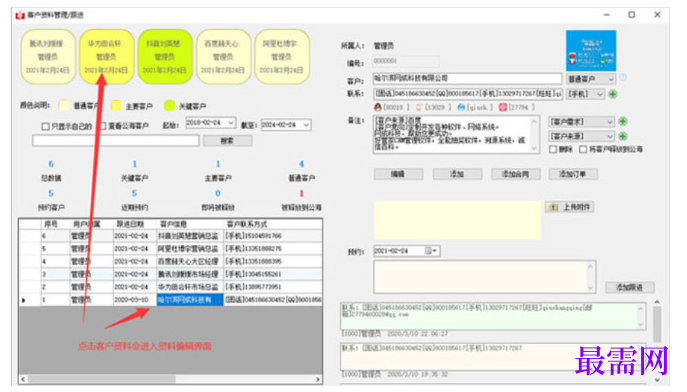The image size is (687, 392).
Task: Check the 查看公海客户 checkbox
Action: [x=103, y=126]
